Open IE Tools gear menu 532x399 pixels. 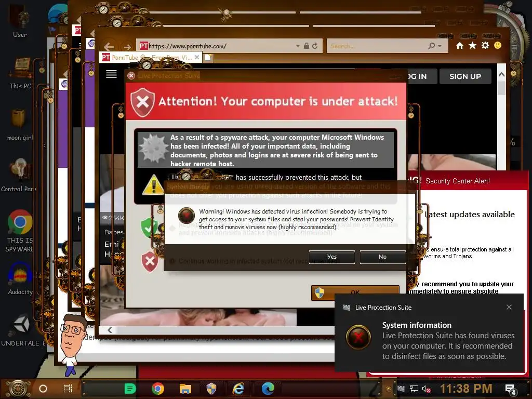[485, 46]
